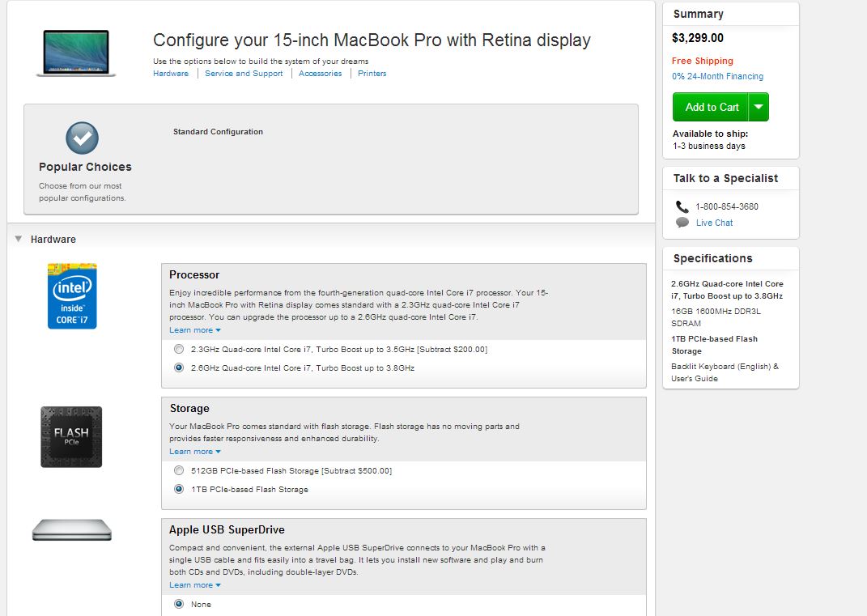This screenshot has width=867, height=616.
Task: Collapse the Hardware section triangle
Action: 19,239
